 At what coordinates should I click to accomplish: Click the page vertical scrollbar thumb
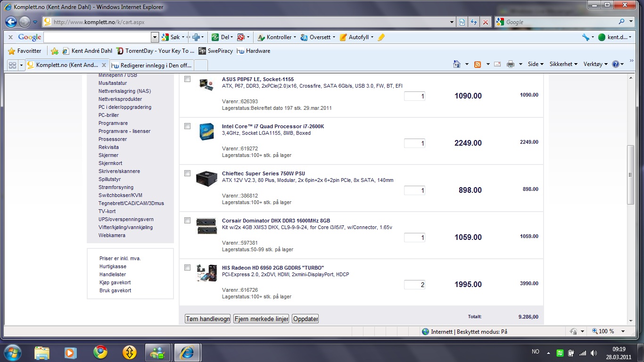coord(630,175)
